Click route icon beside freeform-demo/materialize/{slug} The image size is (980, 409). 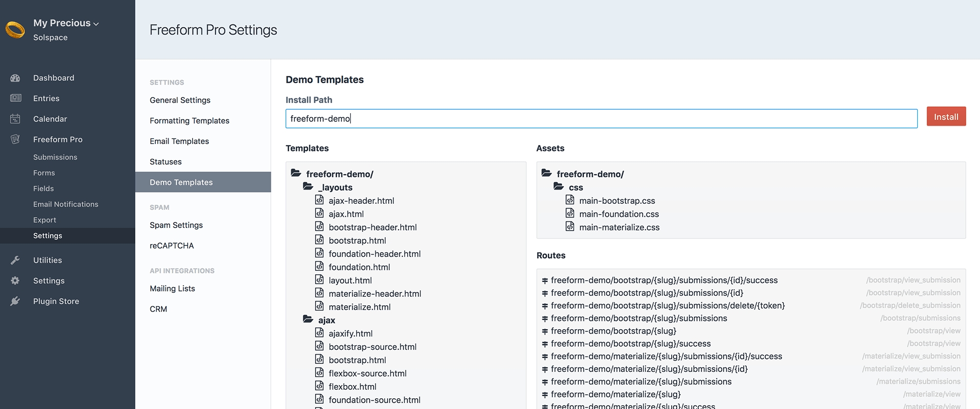(x=545, y=395)
